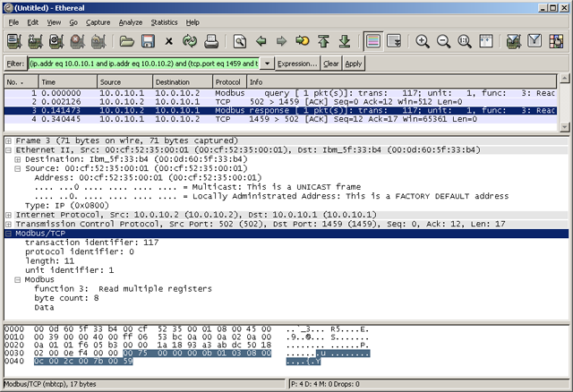
Task: Sort by Protocol column header
Action: [x=229, y=81]
